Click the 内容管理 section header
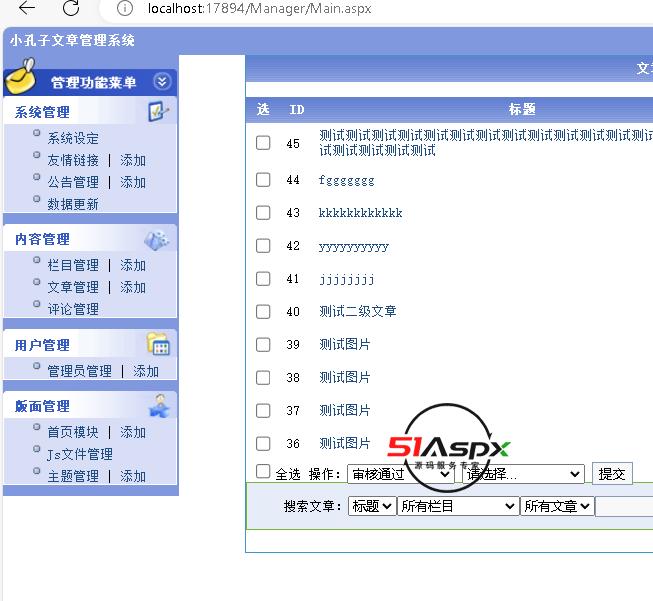The image size is (653, 601). 42,239
